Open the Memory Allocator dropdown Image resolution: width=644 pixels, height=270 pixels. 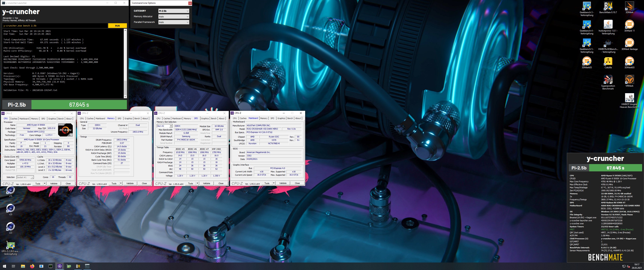point(174,16)
